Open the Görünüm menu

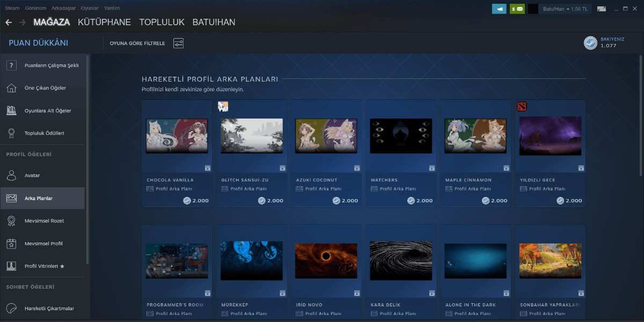(35, 8)
